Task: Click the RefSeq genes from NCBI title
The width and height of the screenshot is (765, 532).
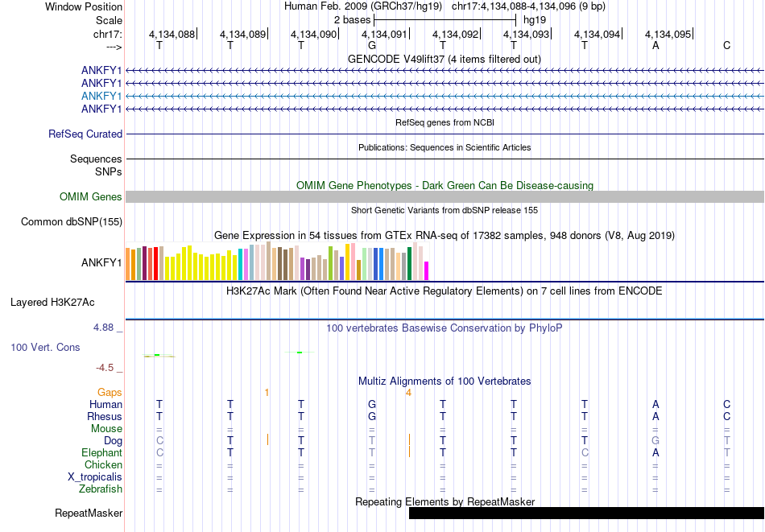Action: [445, 122]
